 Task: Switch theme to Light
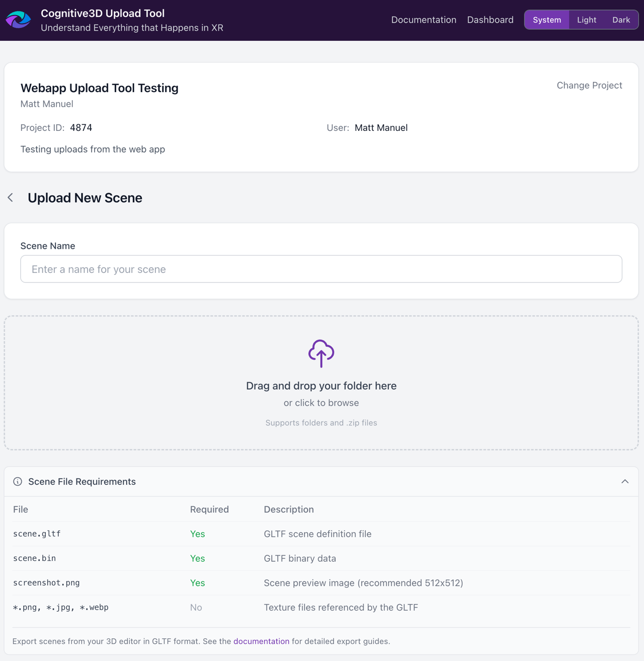(x=586, y=20)
